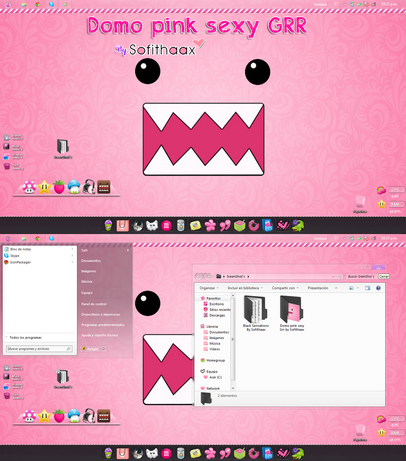This screenshot has width=406, height=461.
Task: Click the Explorer refresh icon by address bar
Action: pos(339,277)
